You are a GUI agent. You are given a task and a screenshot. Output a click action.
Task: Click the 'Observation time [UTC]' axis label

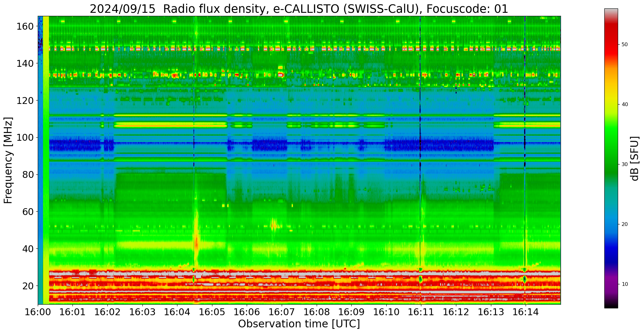point(299,324)
